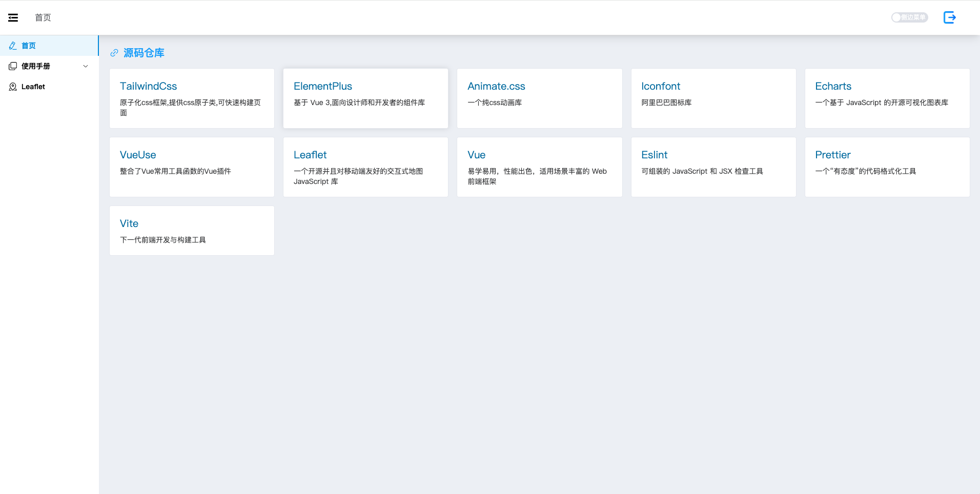Open the Leaflet card title link
This screenshot has width=980, height=494.
coord(310,155)
